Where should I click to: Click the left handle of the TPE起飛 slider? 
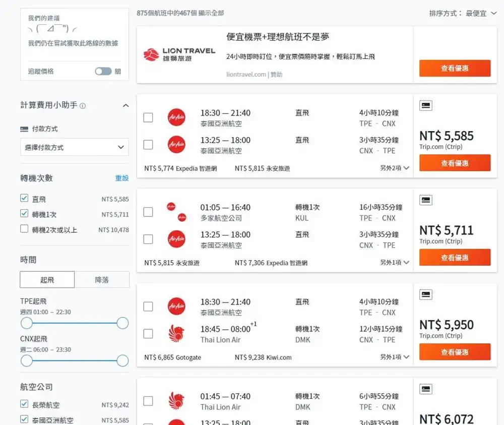(27, 323)
